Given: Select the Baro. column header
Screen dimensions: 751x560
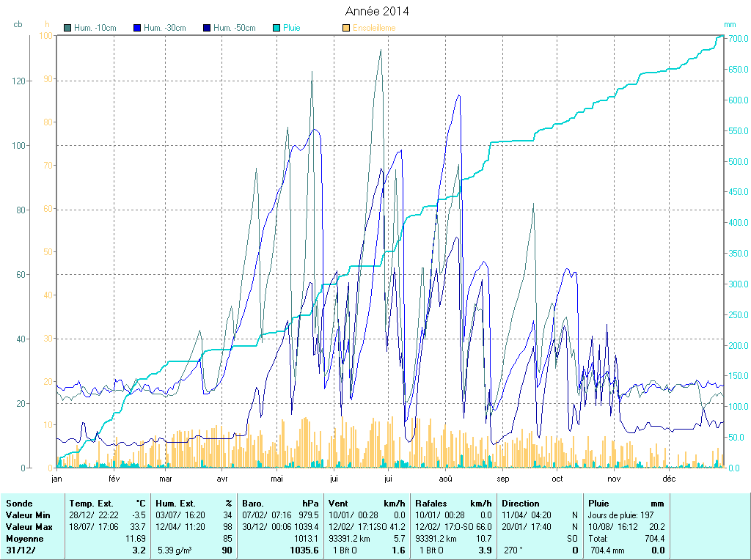Looking at the screenshot, I should (254, 504).
